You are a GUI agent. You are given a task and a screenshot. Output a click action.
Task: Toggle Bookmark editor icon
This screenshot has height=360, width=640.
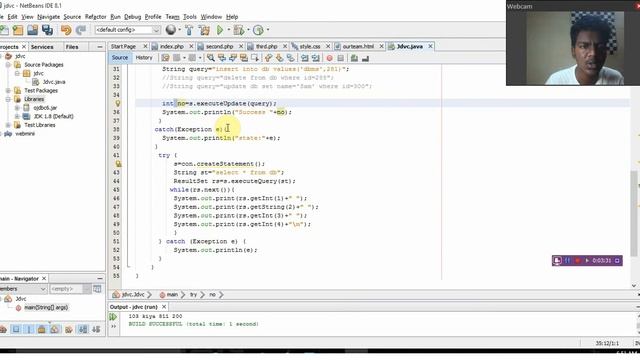pyautogui.click(x=290, y=58)
